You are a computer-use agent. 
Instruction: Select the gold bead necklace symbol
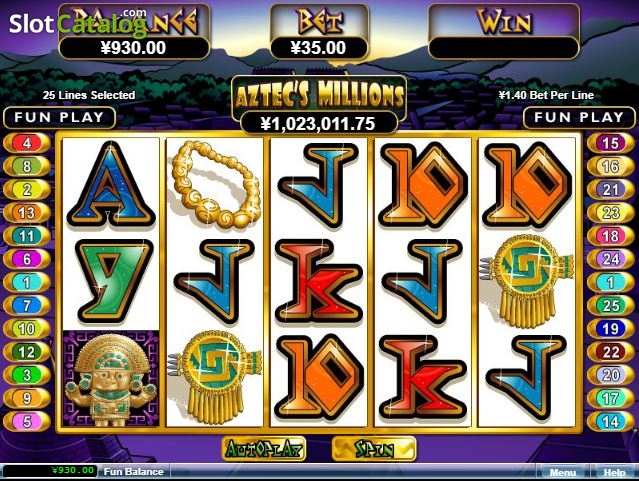coord(216,184)
